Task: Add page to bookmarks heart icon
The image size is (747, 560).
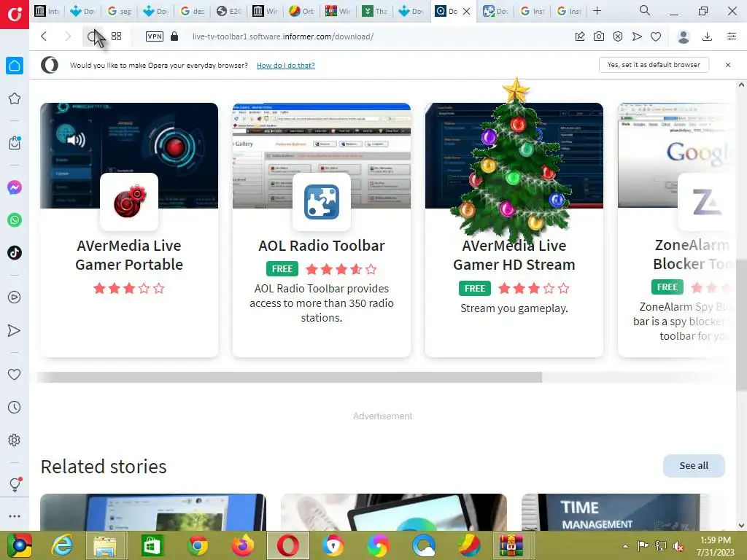Action: 656,36
